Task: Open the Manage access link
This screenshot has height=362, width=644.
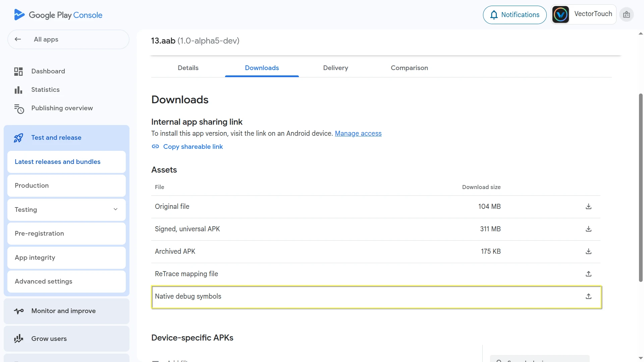Action: pyautogui.click(x=358, y=133)
